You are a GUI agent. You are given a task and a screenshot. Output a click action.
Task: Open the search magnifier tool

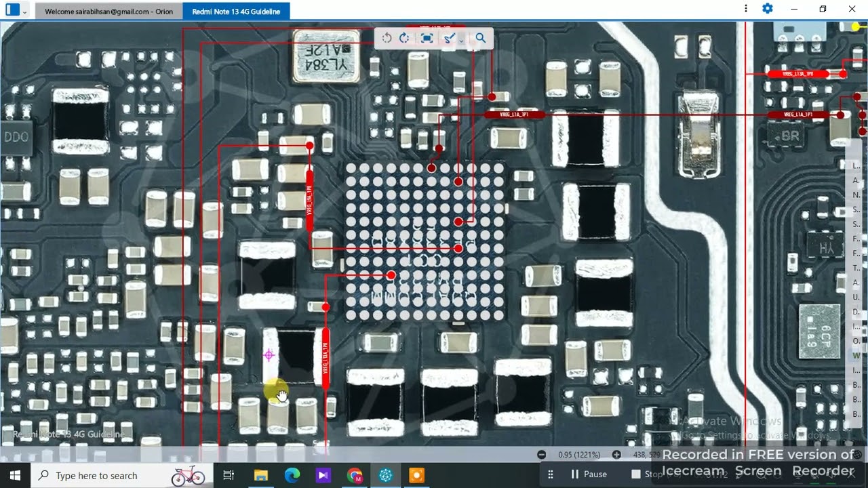coord(481,38)
